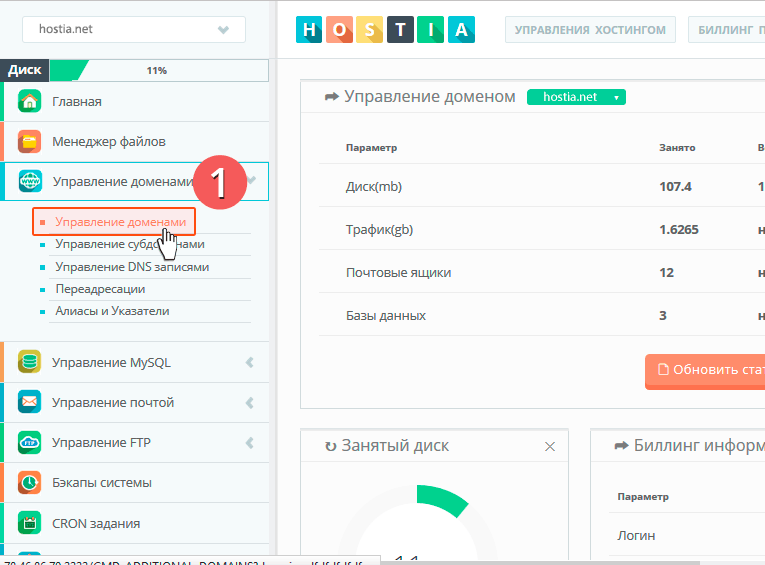Click the Занято column header
The height and width of the screenshot is (565, 765).
click(x=677, y=147)
